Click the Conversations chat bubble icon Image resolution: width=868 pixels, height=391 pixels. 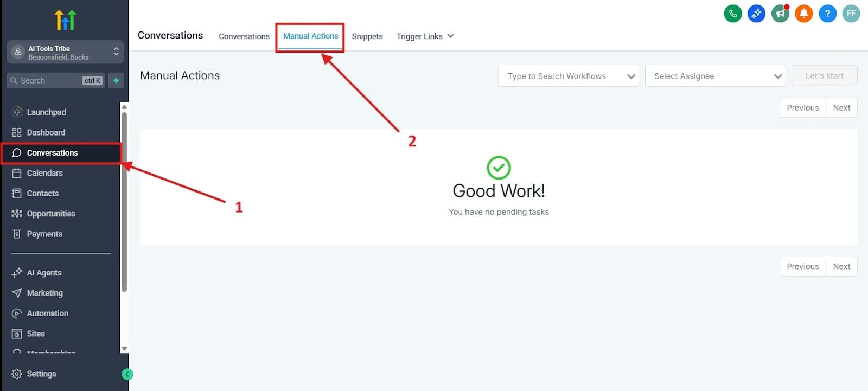(x=17, y=153)
